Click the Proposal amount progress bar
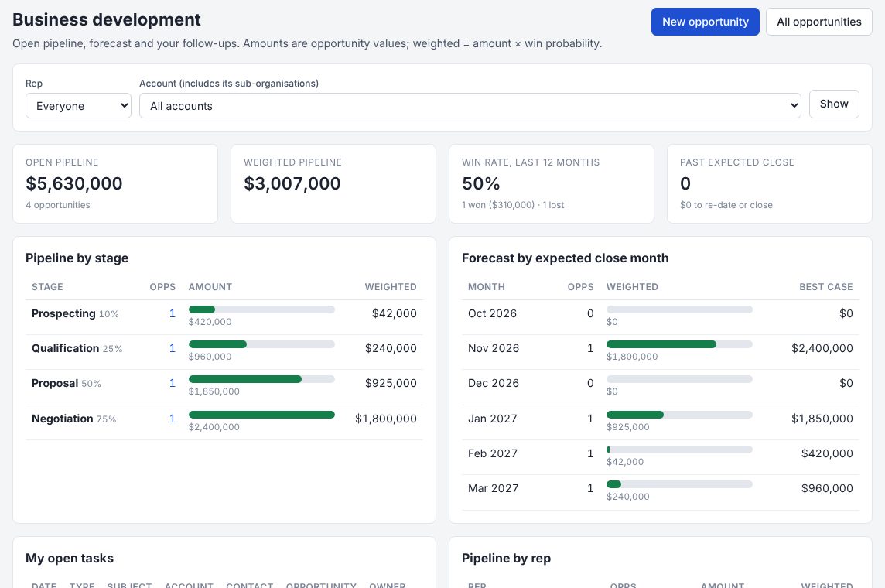The width and height of the screenshot is (885, 588). click(261, 379)
